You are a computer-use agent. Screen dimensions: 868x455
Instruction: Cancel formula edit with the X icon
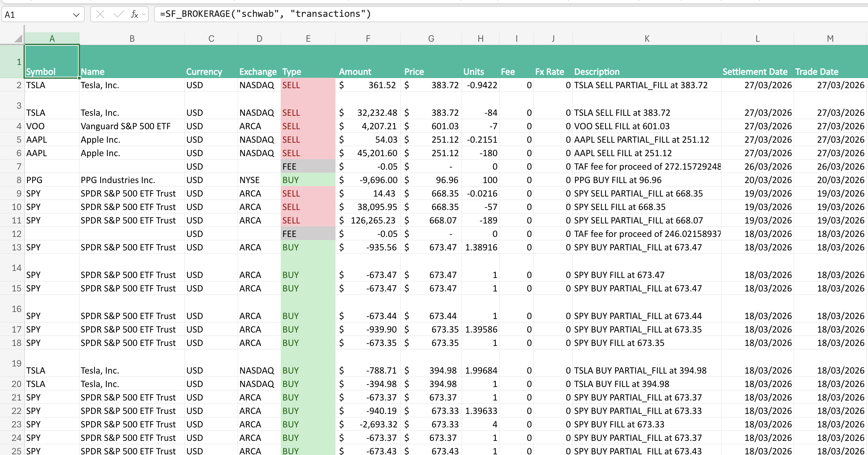(100, 14)
